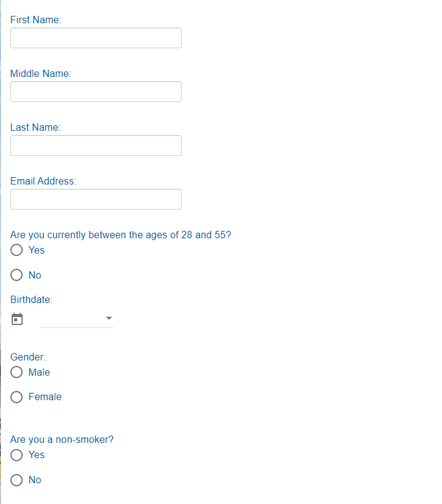442x504 pixels.
Task: Click into the Middle Name text box
Action: point(96,92)
